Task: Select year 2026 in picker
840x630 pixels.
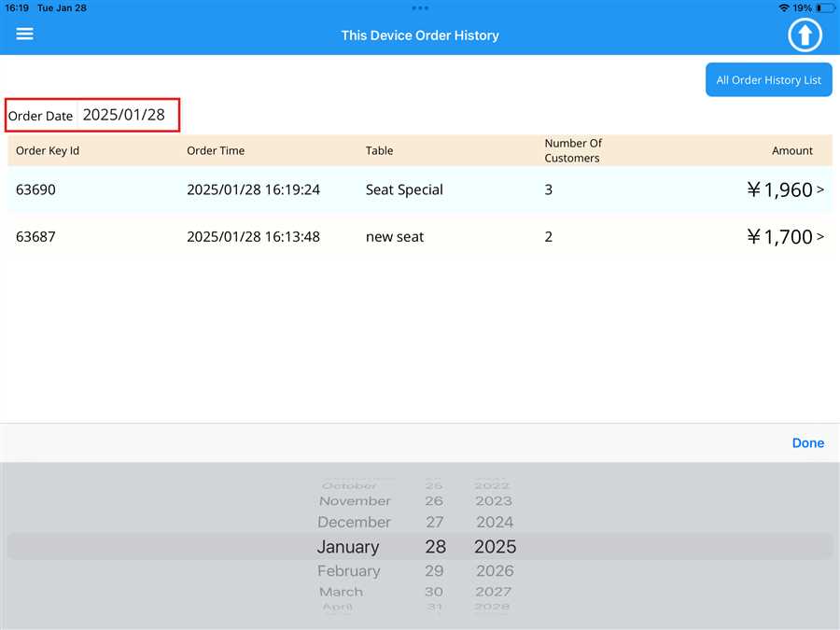Action: point(495,570)
